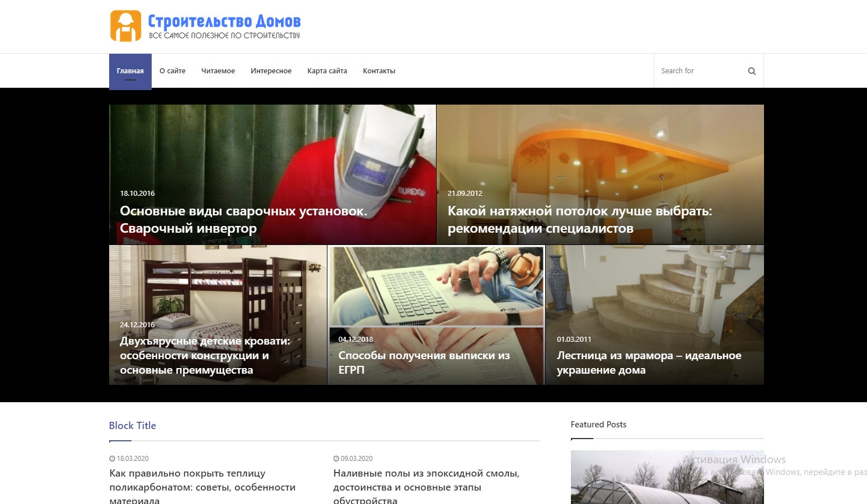Viewport: 867px width, 504px height.
Task: Open the О сайте menu item
Action: (x=172, y=71)
